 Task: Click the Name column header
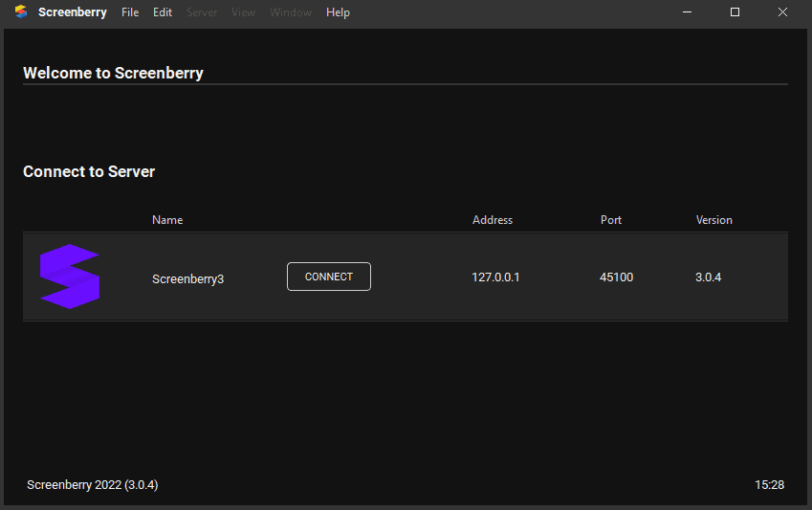[x=167, y=220]
